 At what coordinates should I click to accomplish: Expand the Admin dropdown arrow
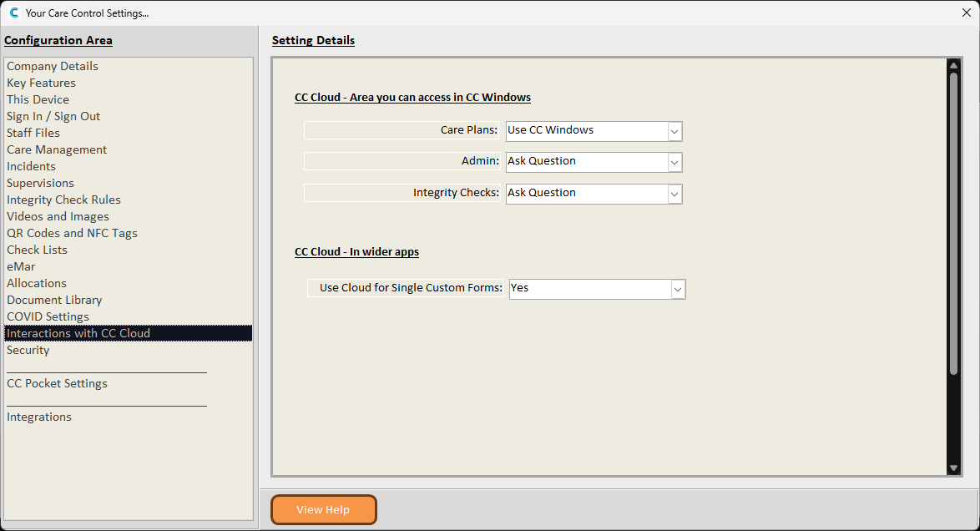click(674, 163)
